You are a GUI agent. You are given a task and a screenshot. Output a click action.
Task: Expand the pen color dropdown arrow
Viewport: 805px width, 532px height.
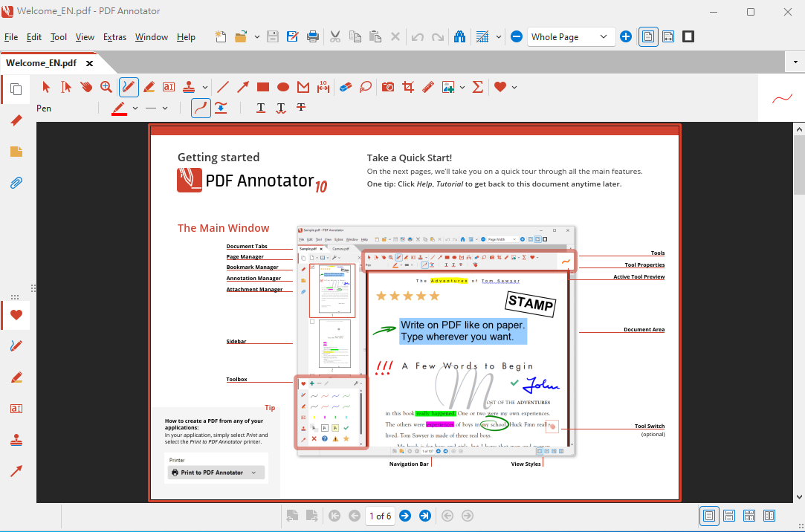click(x=135, y=108)
